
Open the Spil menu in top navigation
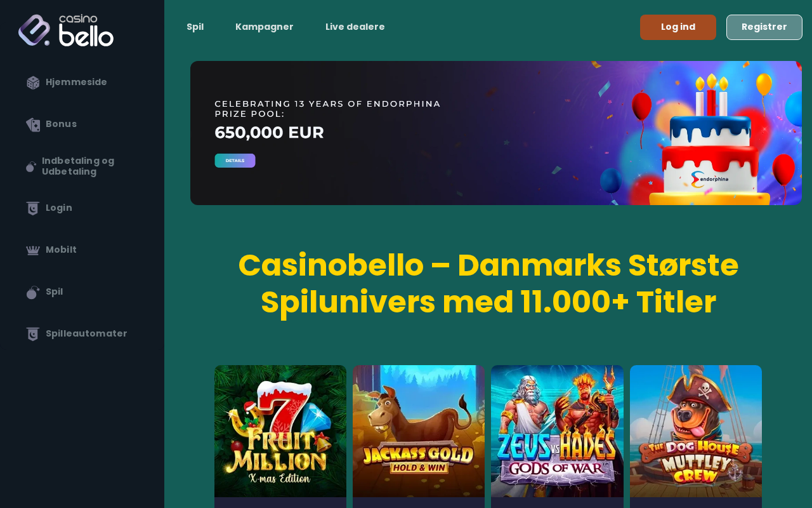195,27
